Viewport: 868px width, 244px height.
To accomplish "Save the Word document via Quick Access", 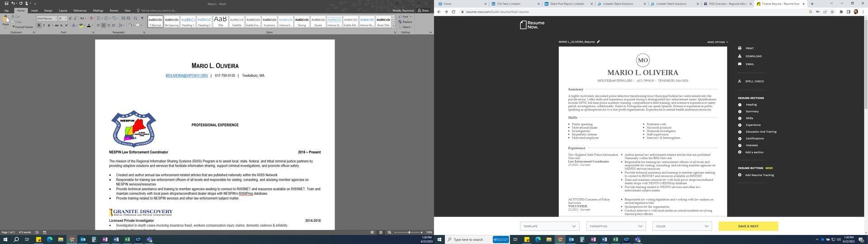I will point(6,3).
